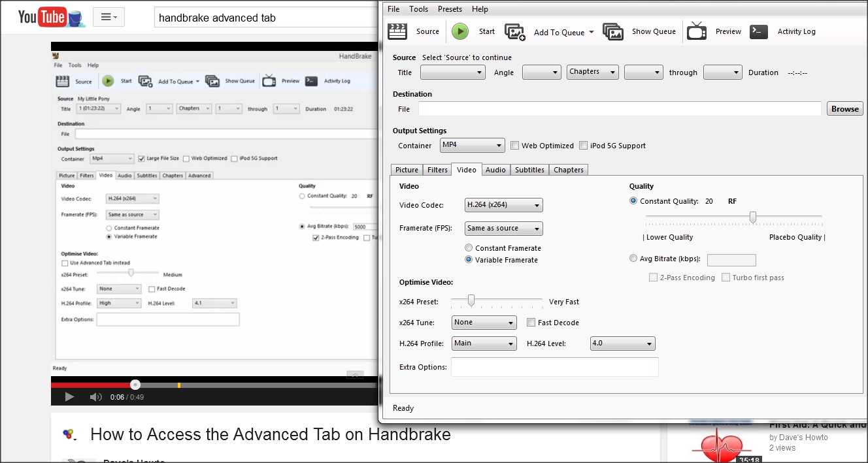Click the Extra Options text field
The image size is (868, 463).
pos(554,367)
